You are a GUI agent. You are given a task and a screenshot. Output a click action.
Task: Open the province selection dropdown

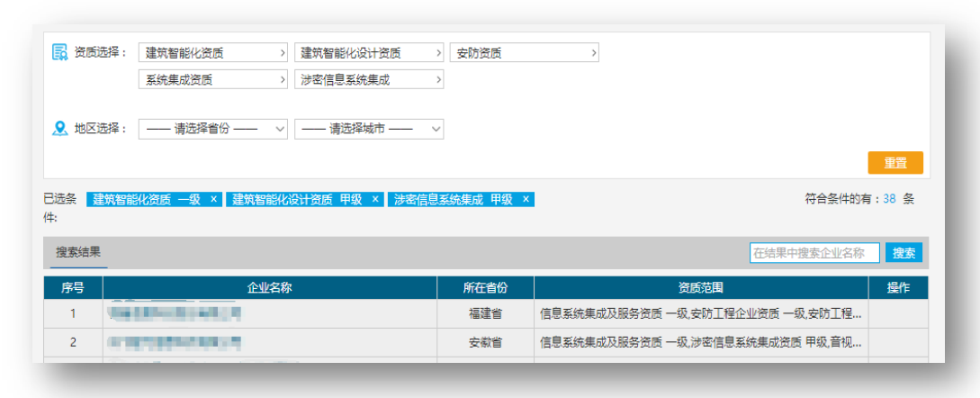click(213, 129)
